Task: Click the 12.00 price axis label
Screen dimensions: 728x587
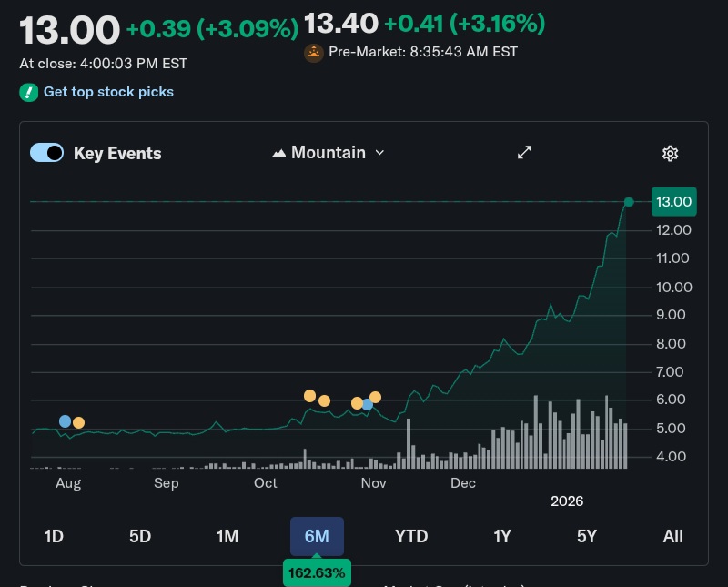Action: pos(673,230)
